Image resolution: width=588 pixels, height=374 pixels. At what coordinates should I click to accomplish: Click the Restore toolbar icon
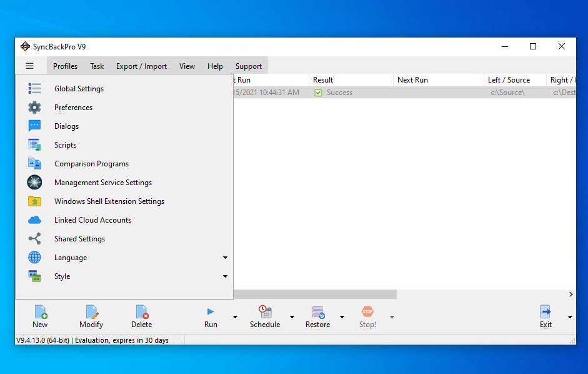click(319, 311)
